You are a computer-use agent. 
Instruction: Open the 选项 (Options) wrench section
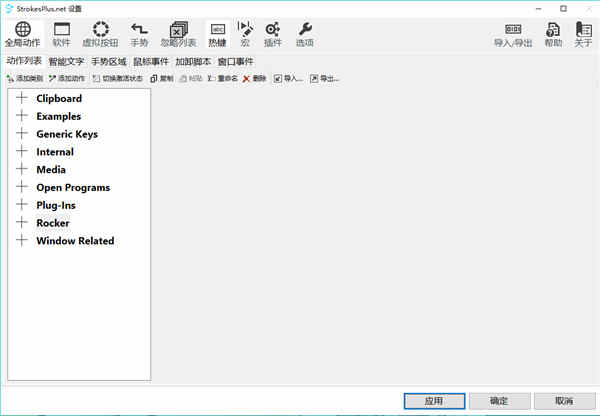click(305, 34)
